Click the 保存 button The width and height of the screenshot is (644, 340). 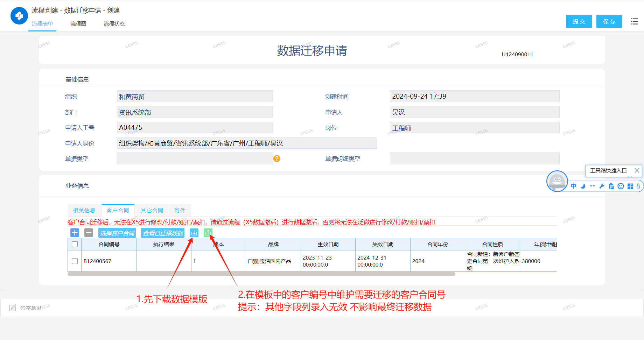click(x=609, y=21)
